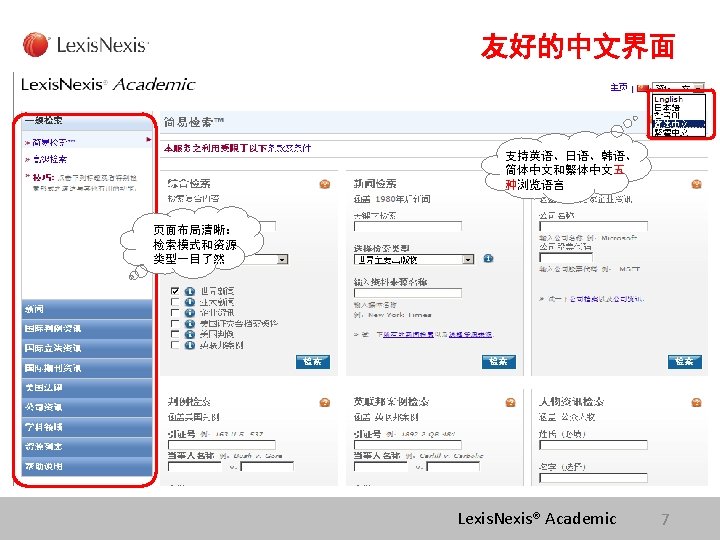The image size is (720, 540).
Task: Open 国际判例资讯 sidebar section
Action: (87, 329)
